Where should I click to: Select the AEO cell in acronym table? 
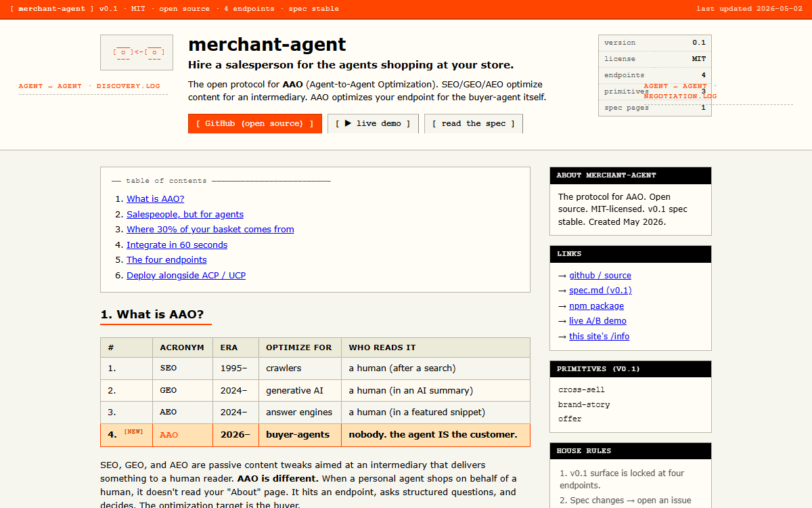(x=183, y=412)
